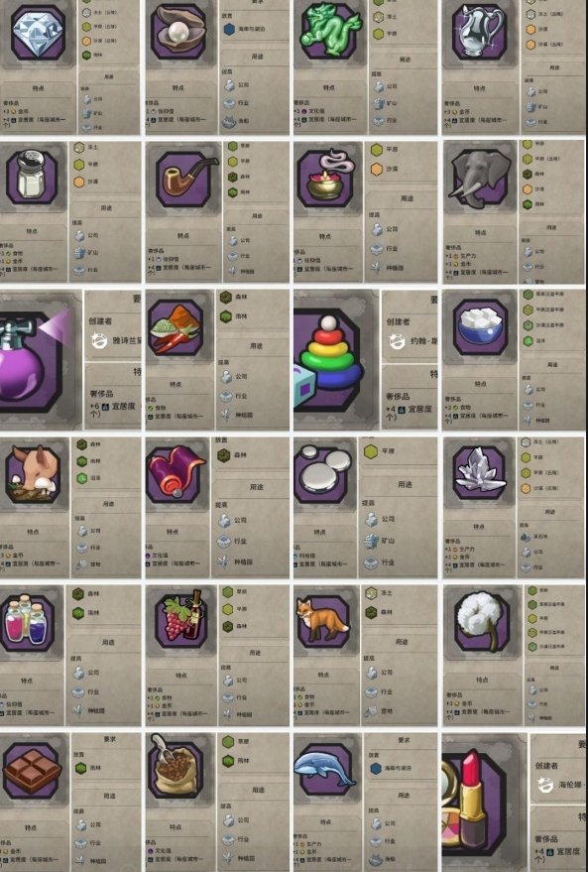Screen dimensions: 588x872
Task: Select the whale resource icon
Action: click(324, 768)
